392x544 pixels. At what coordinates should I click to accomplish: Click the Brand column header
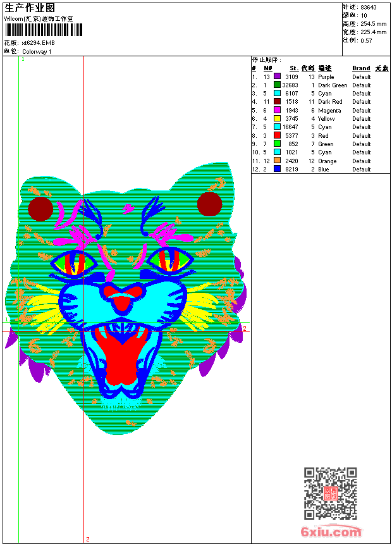361,68
